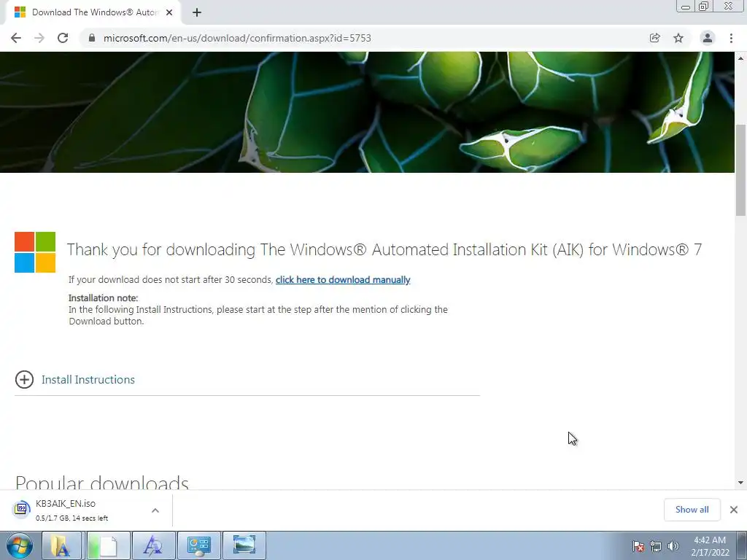This screenshot has width=747, height=560.
Task: Click the network tray icon
Action: pyautogui.click(x=656, y=546)
